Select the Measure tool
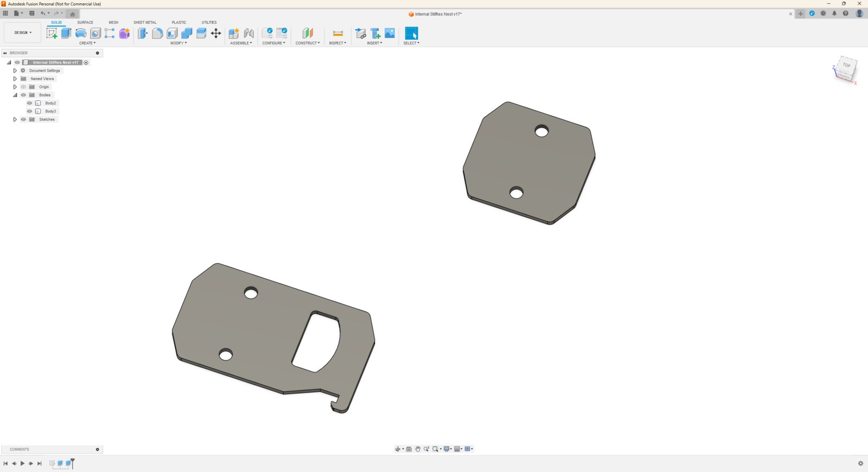Screen dimensions: 868x472 coord(337,33)
